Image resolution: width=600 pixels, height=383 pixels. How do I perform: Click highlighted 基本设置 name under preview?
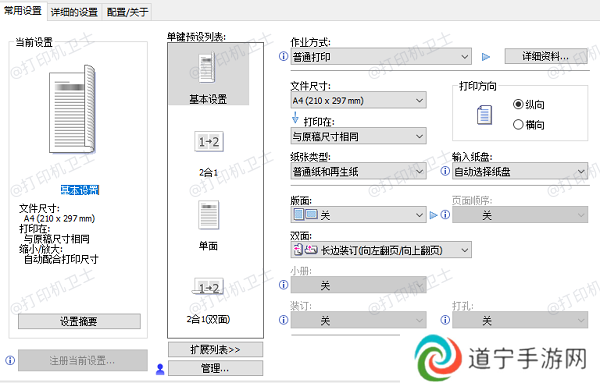pyautogui.click(x=80, y=190)
